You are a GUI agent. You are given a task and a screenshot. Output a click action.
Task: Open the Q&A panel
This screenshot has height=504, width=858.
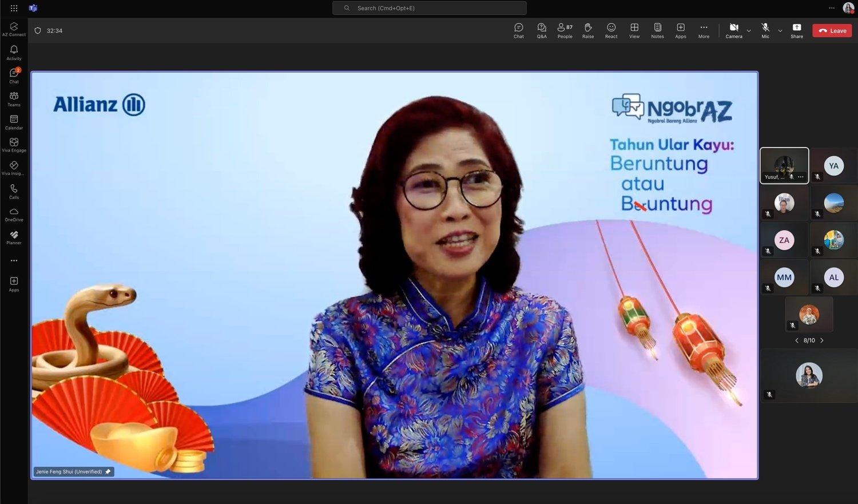tap(541, 30)
